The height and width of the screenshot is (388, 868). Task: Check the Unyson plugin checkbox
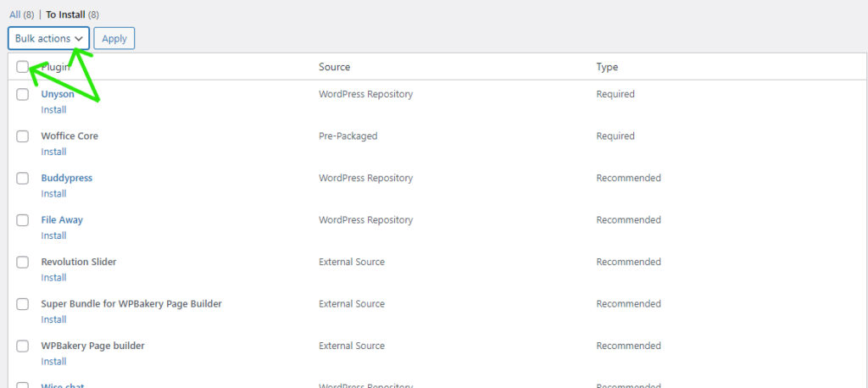pyautogui.click(x=23, y=95)
